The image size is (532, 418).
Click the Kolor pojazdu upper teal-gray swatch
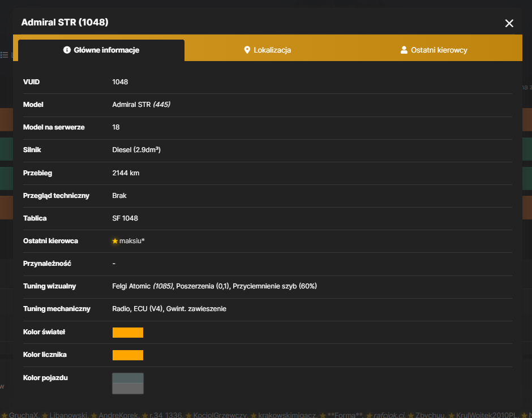coord(127,378)
